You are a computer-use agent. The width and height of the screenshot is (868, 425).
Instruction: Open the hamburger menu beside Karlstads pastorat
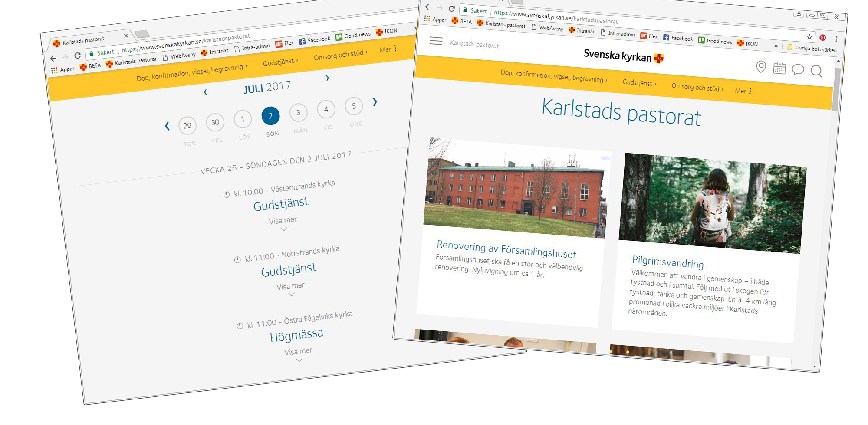coord(436,41)
